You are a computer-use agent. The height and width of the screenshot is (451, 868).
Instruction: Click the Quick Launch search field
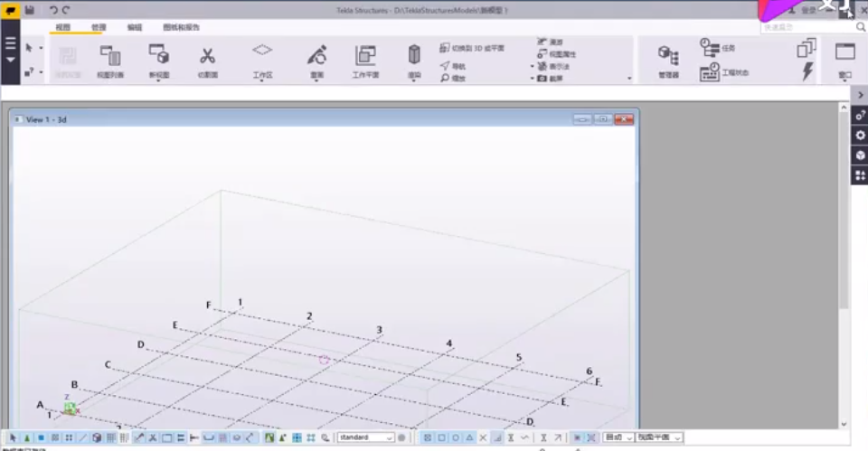point(800,27)
